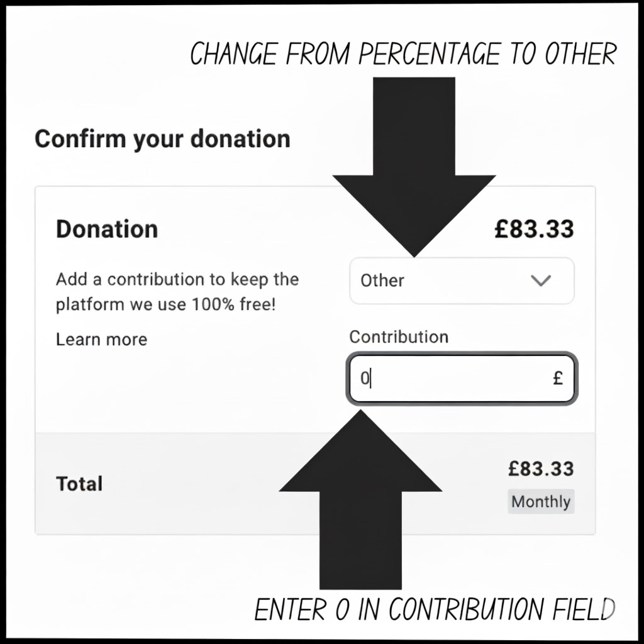Screen dimensions: 644x644
Task: Open the Learn more link
Action: pos(100,339)
